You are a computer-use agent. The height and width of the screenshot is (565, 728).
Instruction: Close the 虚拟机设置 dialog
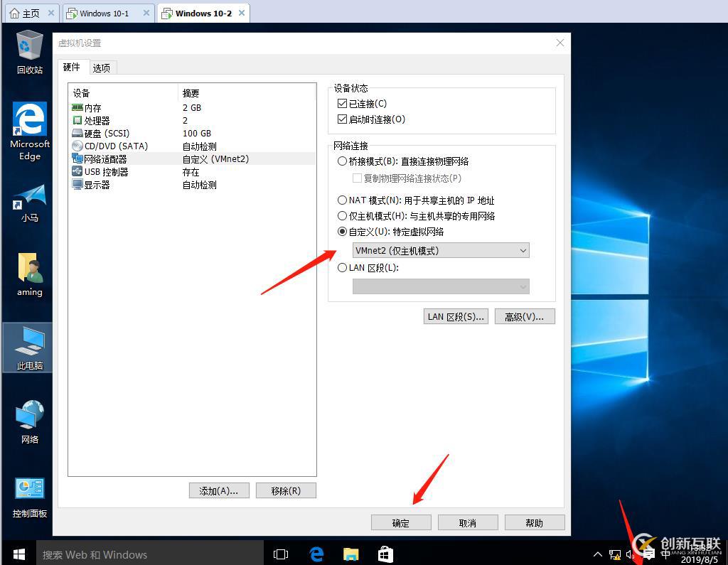click(560, 43)
